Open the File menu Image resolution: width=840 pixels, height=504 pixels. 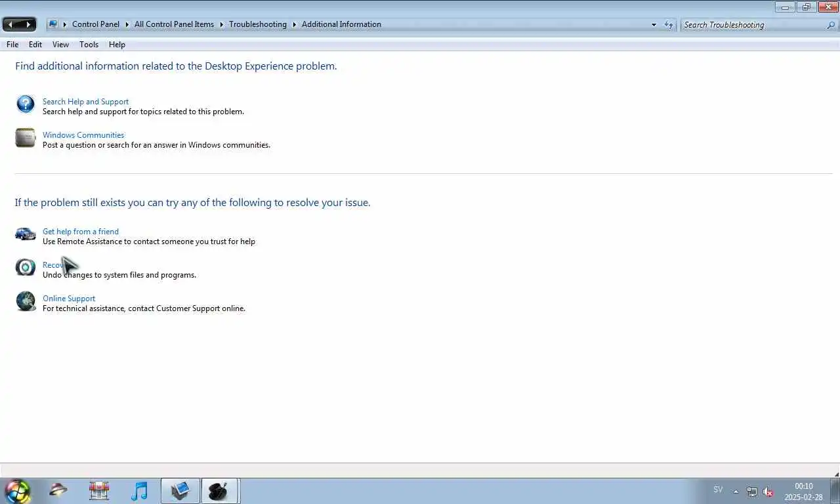tap(12, 45)
